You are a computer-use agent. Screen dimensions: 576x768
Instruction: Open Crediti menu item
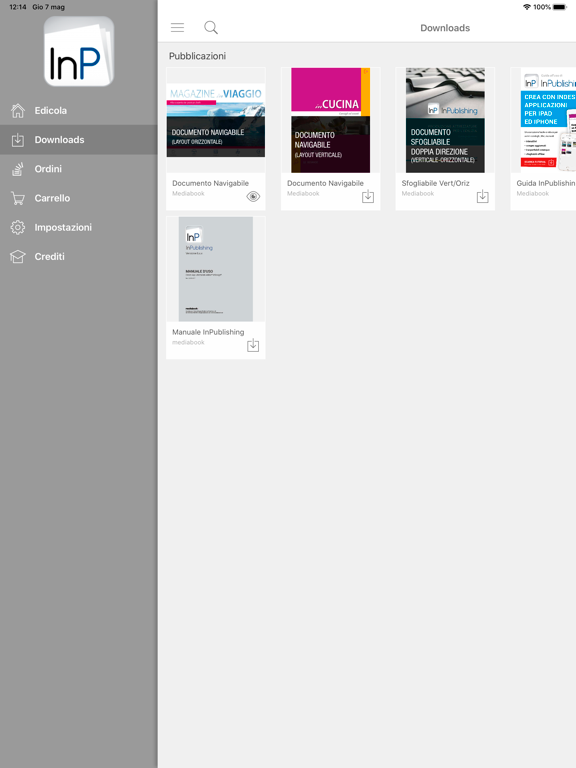(79, 257)
